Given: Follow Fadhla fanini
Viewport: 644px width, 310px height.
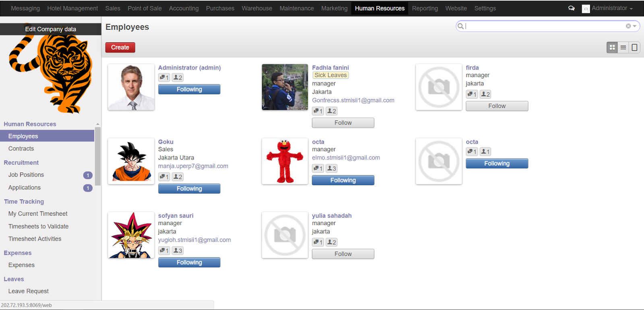Looking at the screenshot, I should pyautogui.click(x=343, y=123).
